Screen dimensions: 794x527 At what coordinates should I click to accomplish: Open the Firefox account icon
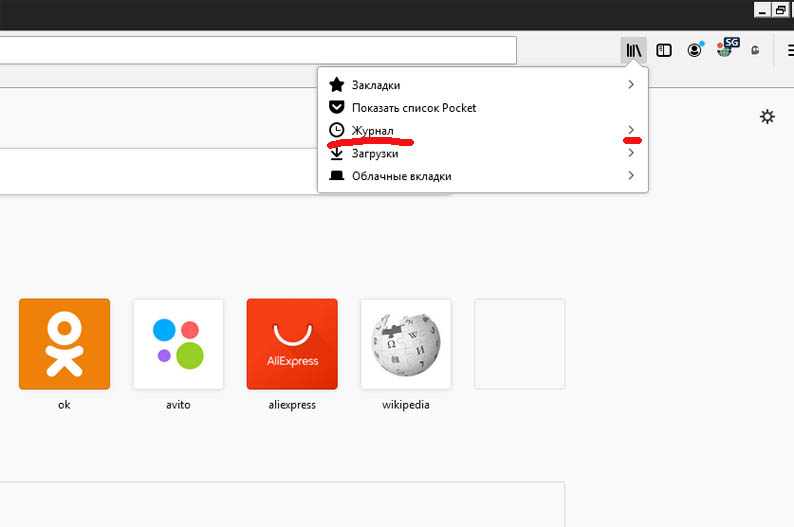point(695,50)
